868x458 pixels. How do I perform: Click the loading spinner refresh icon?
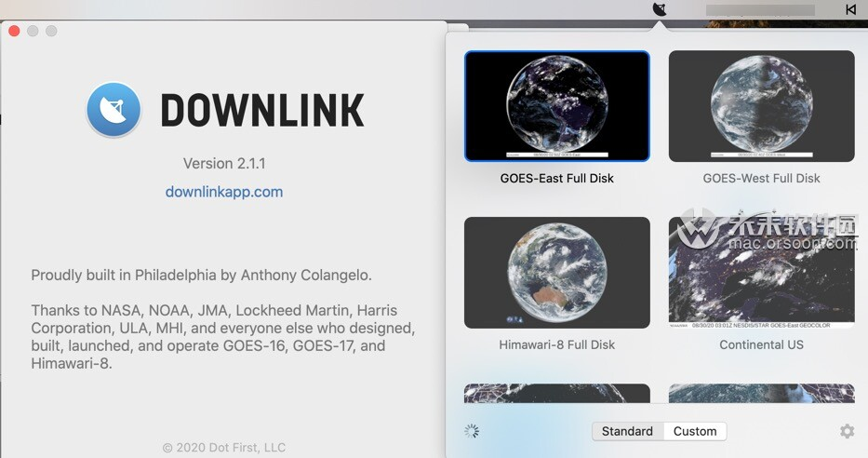472,431
